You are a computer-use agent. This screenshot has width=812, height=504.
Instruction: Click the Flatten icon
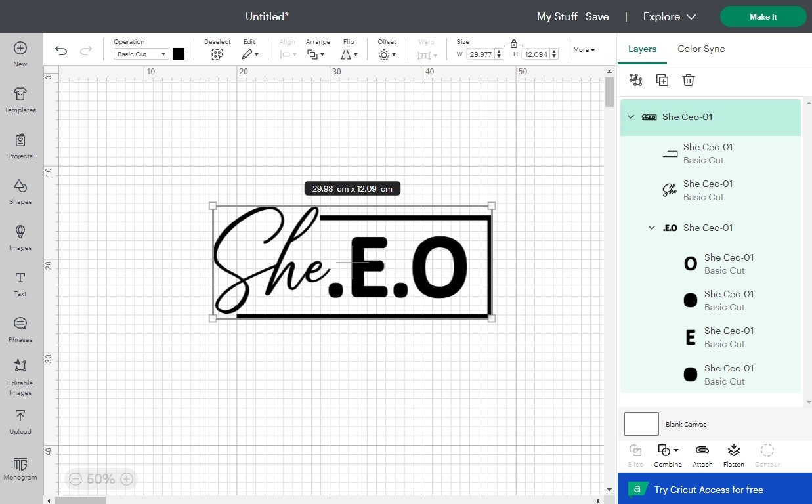click(x=733, y=453)
